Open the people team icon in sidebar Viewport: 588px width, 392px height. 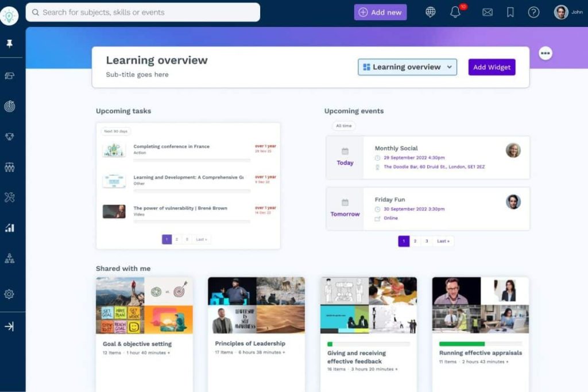tap(9, 167)
